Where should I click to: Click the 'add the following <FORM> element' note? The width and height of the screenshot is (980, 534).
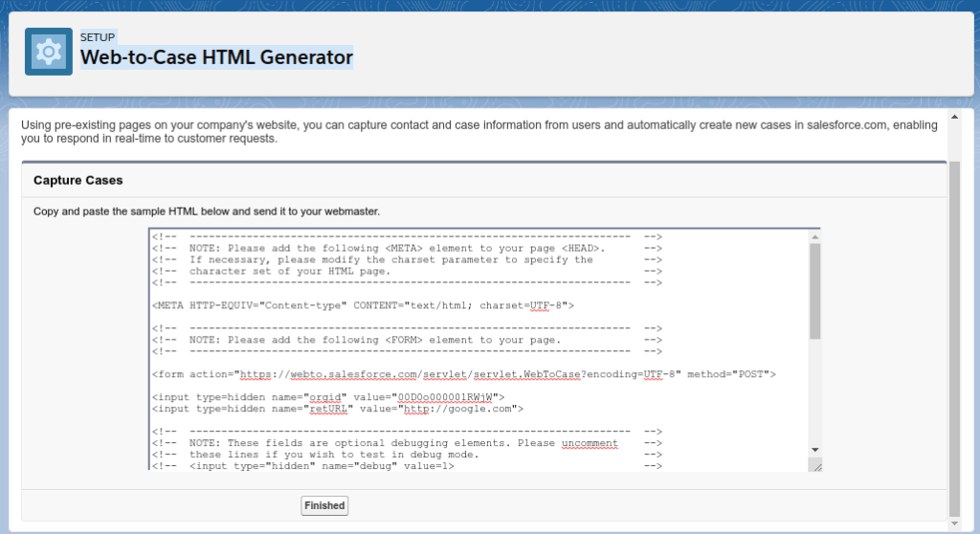(374, 340)
